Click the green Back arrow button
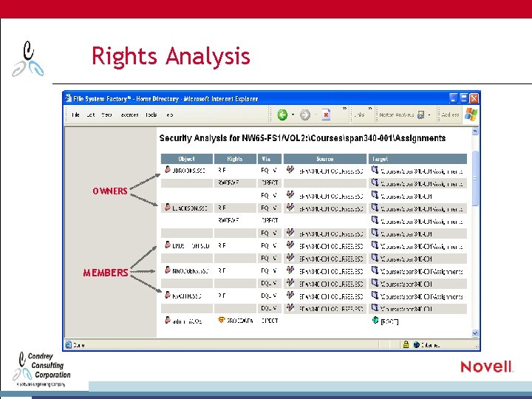This screenshot has height=399, width=532. [282, 115]
